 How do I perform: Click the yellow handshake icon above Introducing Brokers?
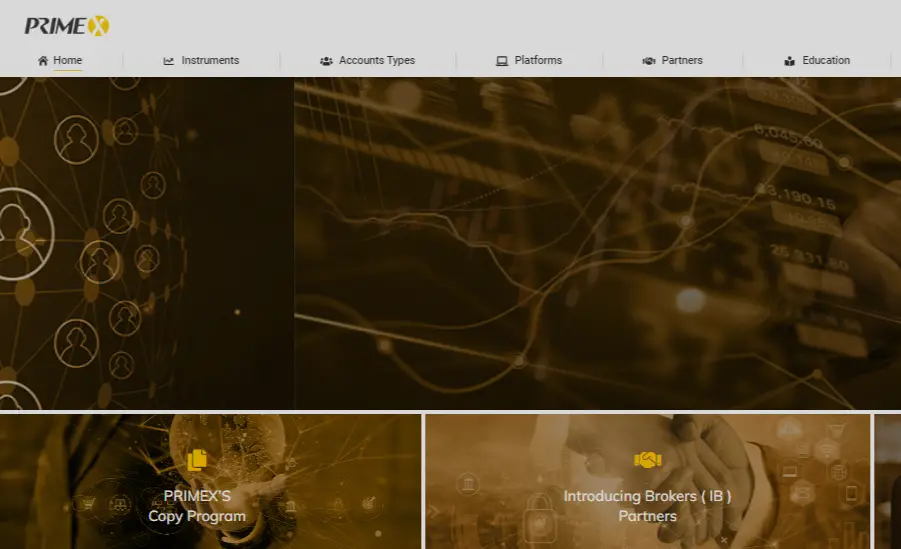tap(648, 460)
